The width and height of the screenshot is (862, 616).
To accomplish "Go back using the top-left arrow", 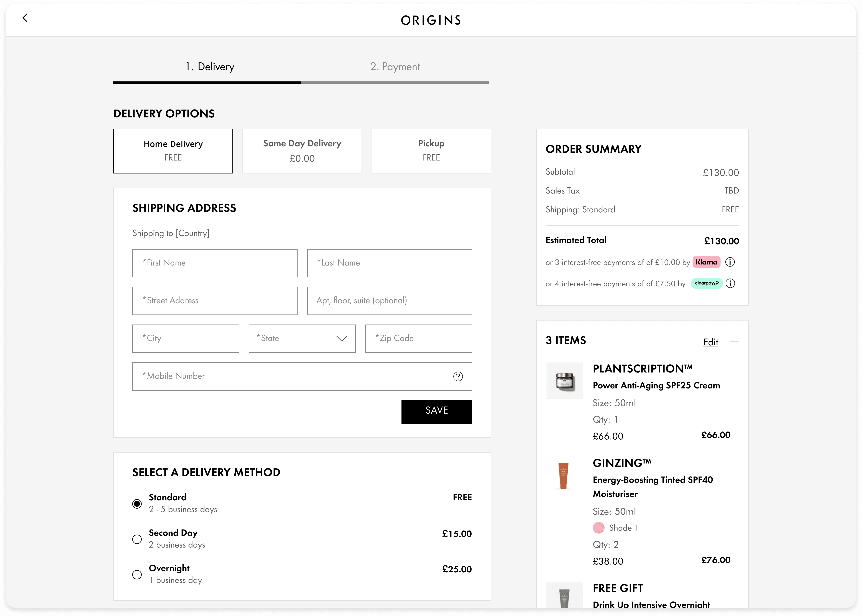I will (25, 18).
